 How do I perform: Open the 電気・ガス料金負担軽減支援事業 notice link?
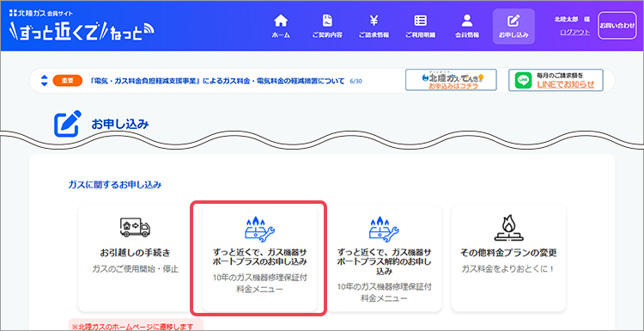tap(217, 81)
